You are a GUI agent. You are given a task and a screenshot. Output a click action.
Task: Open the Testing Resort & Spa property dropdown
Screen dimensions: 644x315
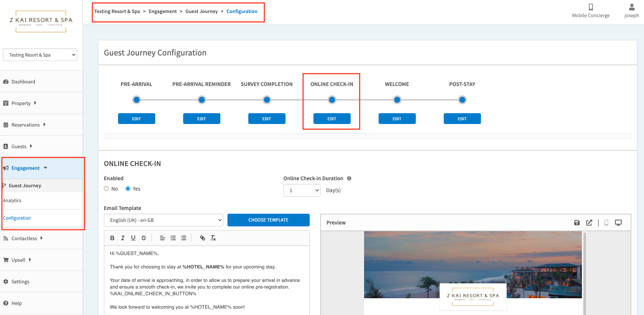[40, 55]
